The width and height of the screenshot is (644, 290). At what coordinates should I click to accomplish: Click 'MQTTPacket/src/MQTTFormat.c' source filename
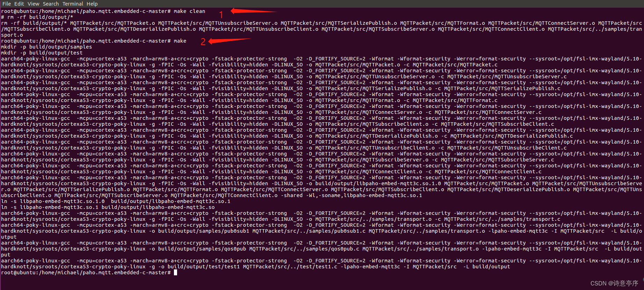455,100
